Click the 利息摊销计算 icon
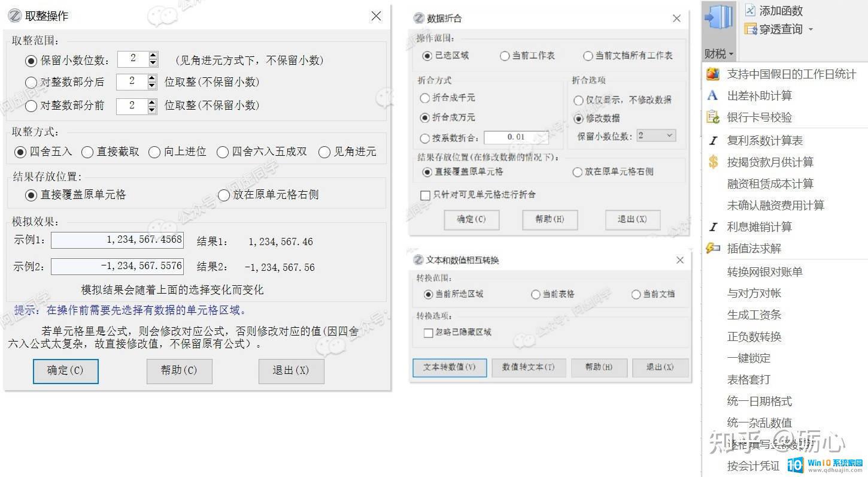 [x=713, y=227]
